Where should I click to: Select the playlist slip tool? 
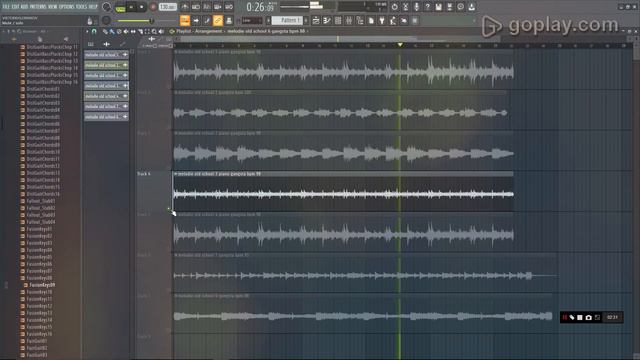click(133, 31)
